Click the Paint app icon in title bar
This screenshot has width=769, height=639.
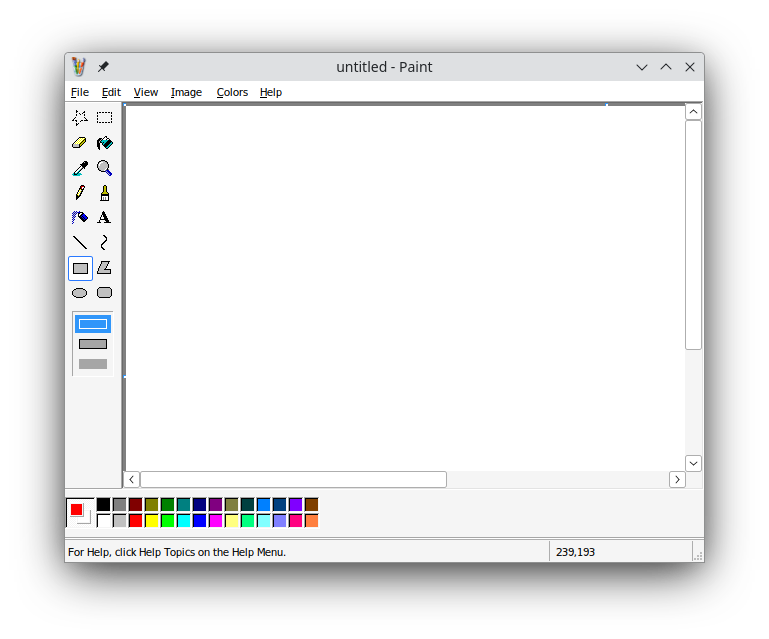coord(78,67)
